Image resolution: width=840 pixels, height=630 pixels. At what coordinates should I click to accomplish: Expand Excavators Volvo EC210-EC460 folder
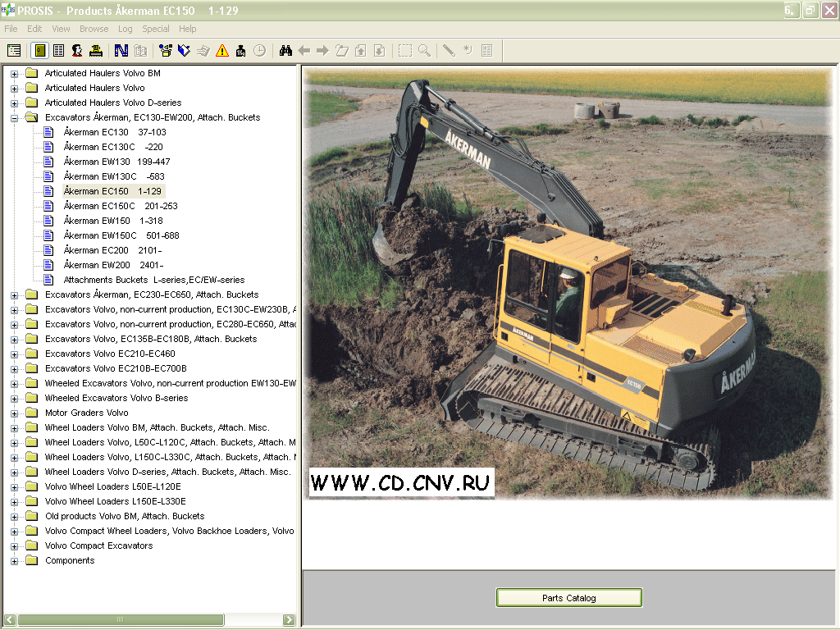click(15, 354)
